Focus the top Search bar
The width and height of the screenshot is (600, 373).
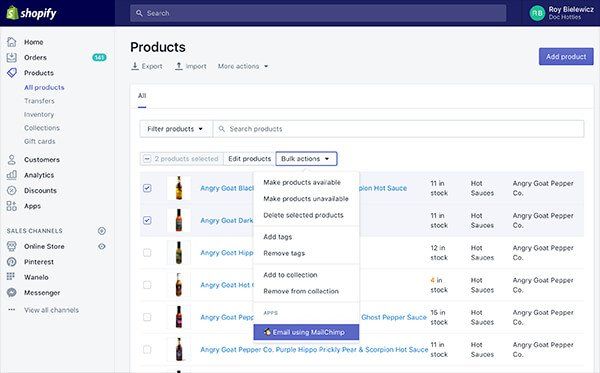coord(318,13)
